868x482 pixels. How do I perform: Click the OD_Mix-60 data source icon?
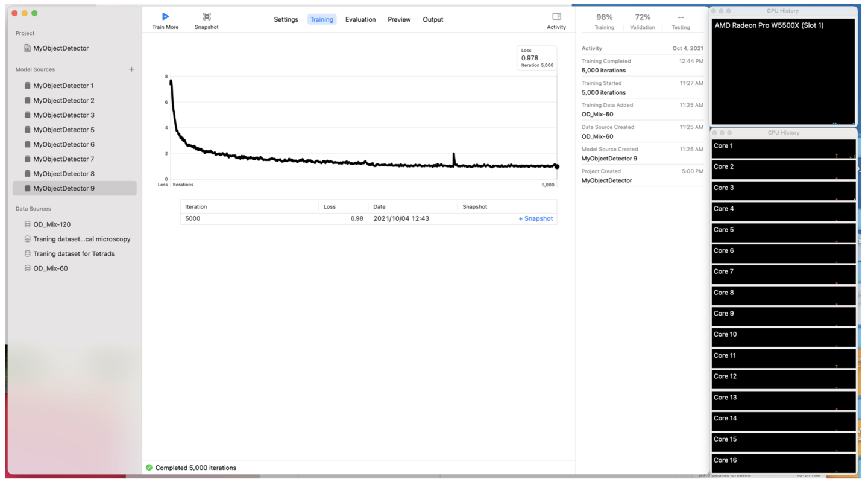click(x=27, y=268)
